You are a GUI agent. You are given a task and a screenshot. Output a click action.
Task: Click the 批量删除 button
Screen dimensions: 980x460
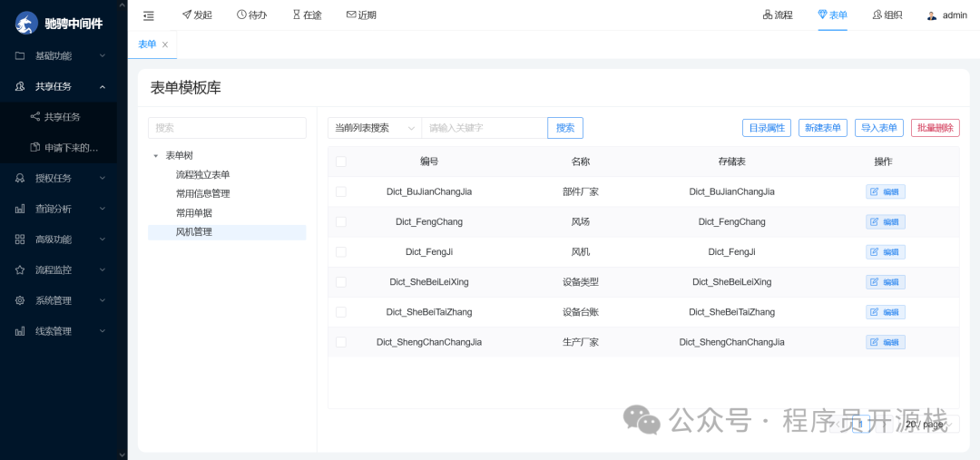pos(935,128)
